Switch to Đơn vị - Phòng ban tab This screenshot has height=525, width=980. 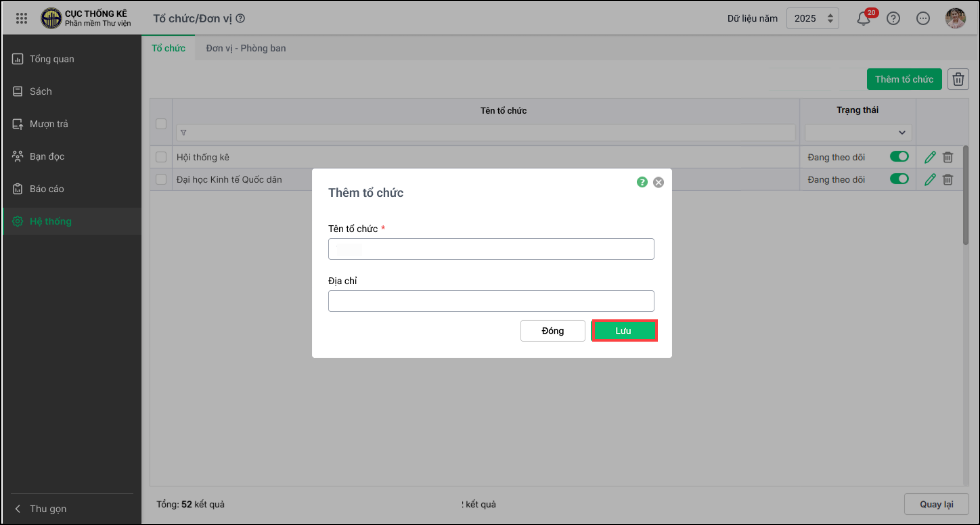tap(246, 48)
